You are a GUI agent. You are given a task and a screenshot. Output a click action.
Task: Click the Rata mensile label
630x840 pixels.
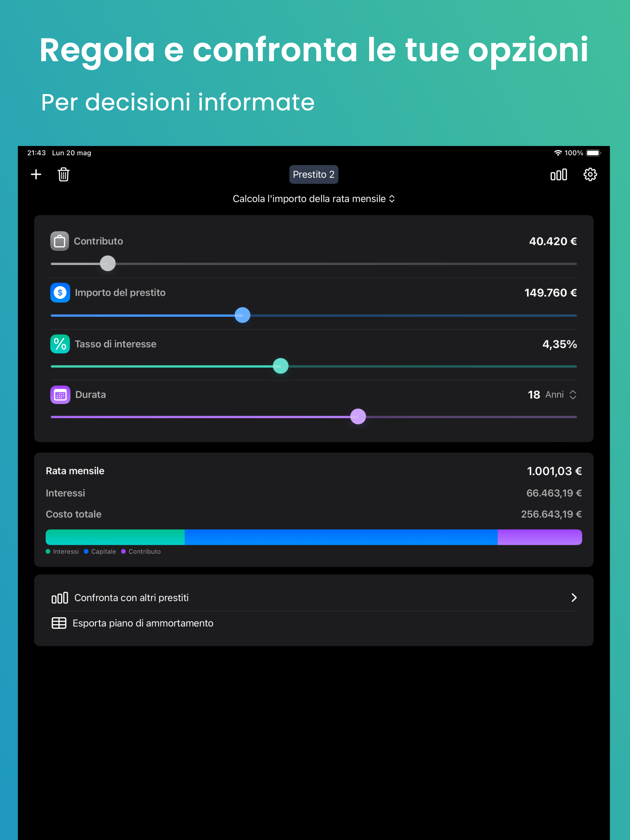[75, 471]
